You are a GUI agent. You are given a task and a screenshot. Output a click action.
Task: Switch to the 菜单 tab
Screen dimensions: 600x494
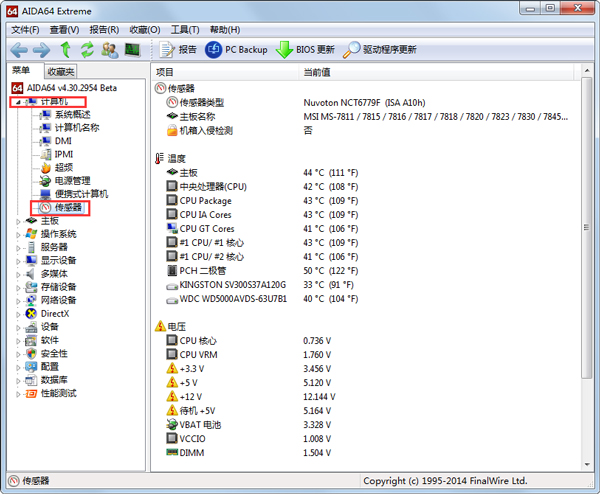click(x=21, y=70)
